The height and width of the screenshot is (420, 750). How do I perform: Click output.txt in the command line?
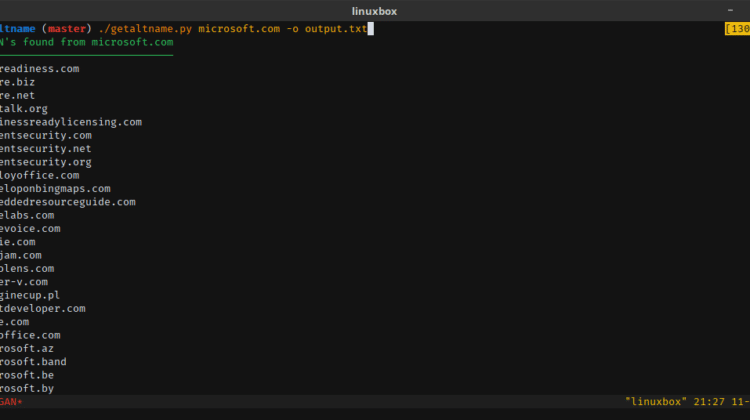[336, 29]
